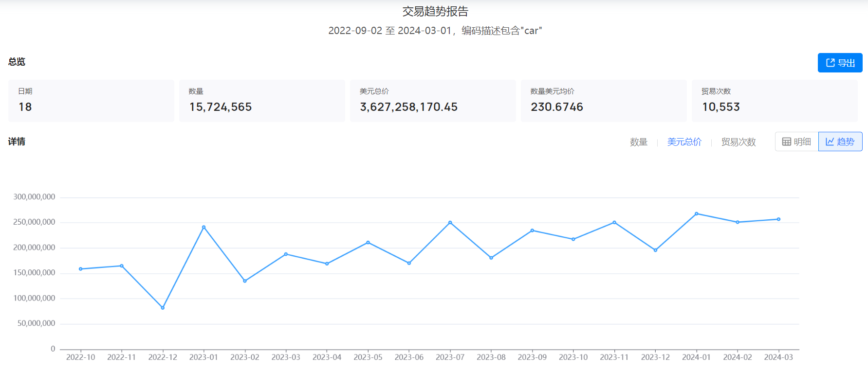The height and width of the screenshot is (372, 868).
Task: Click the 2022-12 lowest data point
Action: (x=163, y=308)
